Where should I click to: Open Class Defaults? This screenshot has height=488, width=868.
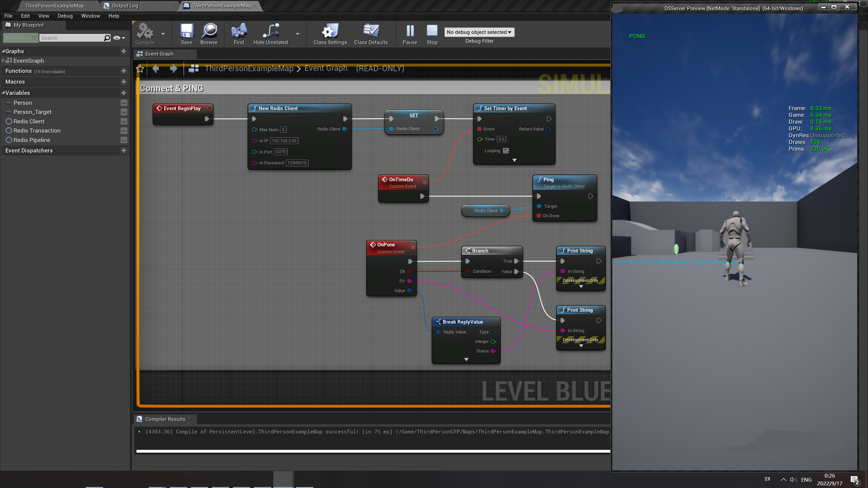[x=371, y=31]
